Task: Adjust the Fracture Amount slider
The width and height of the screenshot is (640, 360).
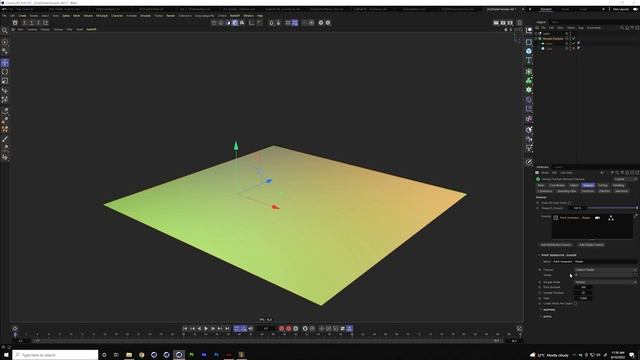Action: (x=612, y=208)
